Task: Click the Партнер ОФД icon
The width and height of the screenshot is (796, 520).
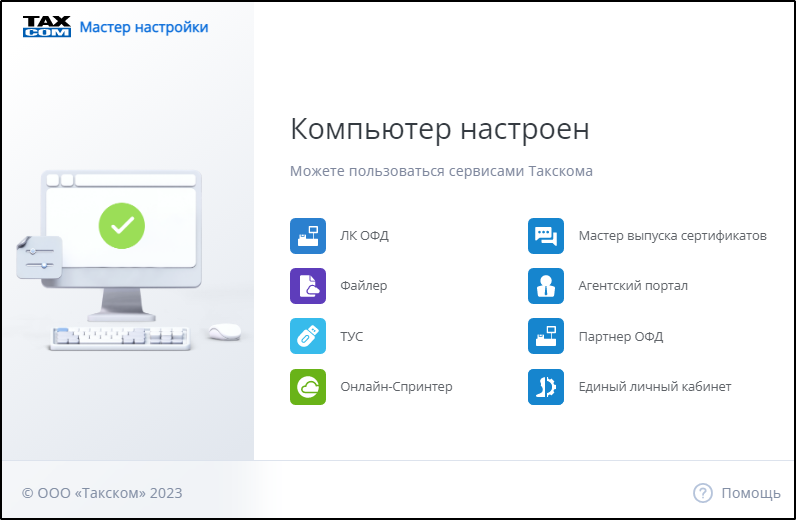Action: pyautogui.click(x=546, y=336)
